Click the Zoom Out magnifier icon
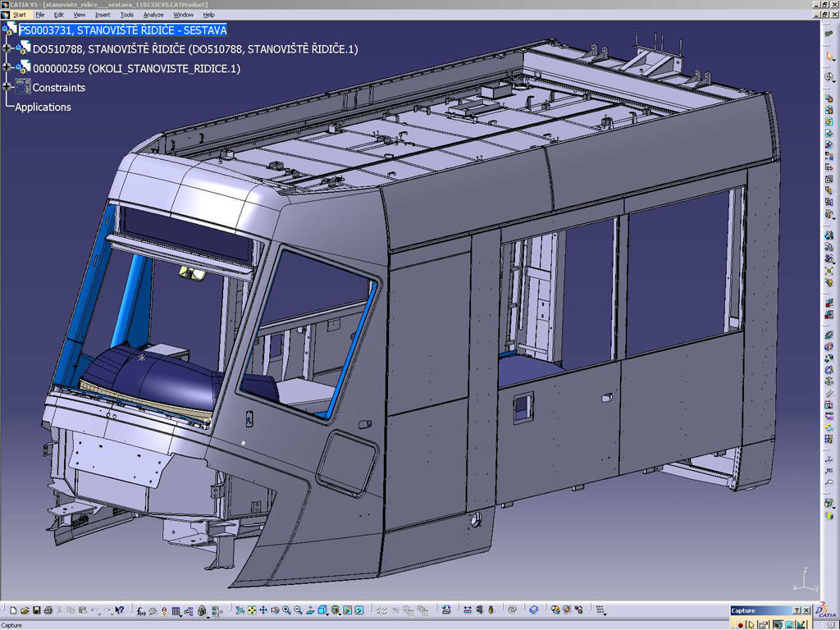The width and height of the screenshot is (840, 630). point(298,610)
